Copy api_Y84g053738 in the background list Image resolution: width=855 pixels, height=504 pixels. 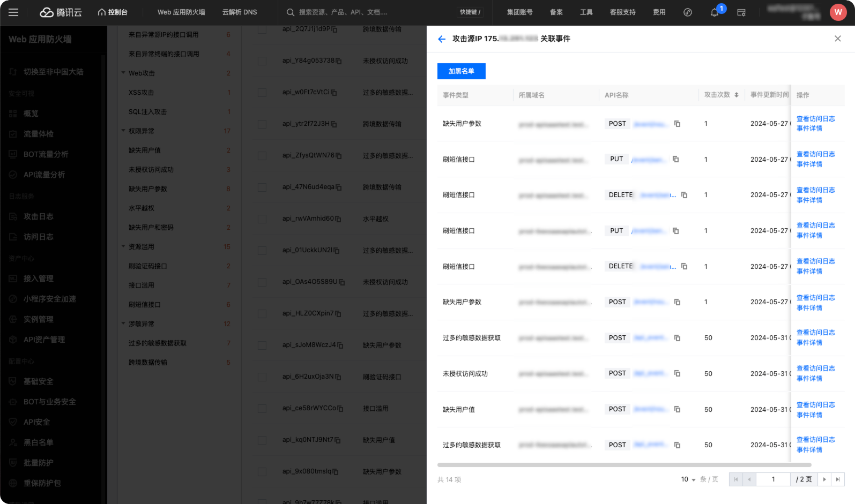pyautogui.click(x=339, y=61)
